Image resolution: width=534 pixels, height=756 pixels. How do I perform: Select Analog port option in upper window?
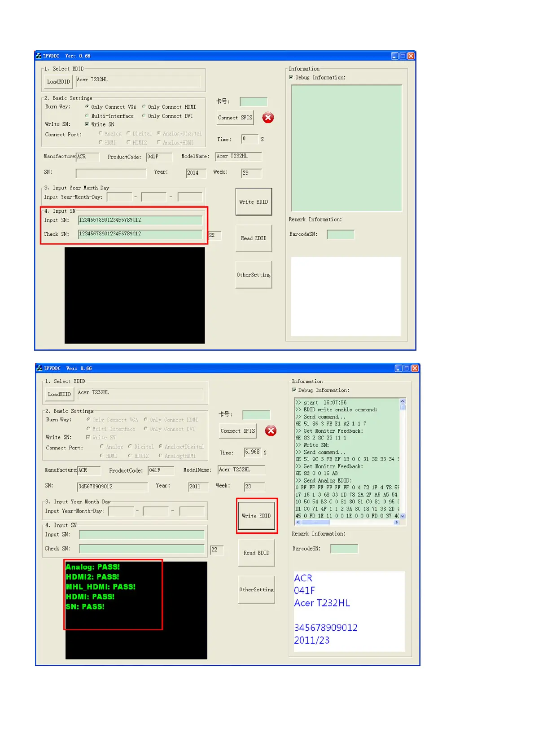(x=110, y=133)
